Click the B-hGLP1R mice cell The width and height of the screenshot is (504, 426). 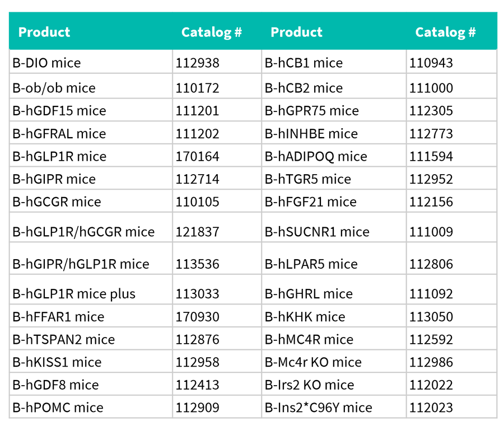click(91, 156)
